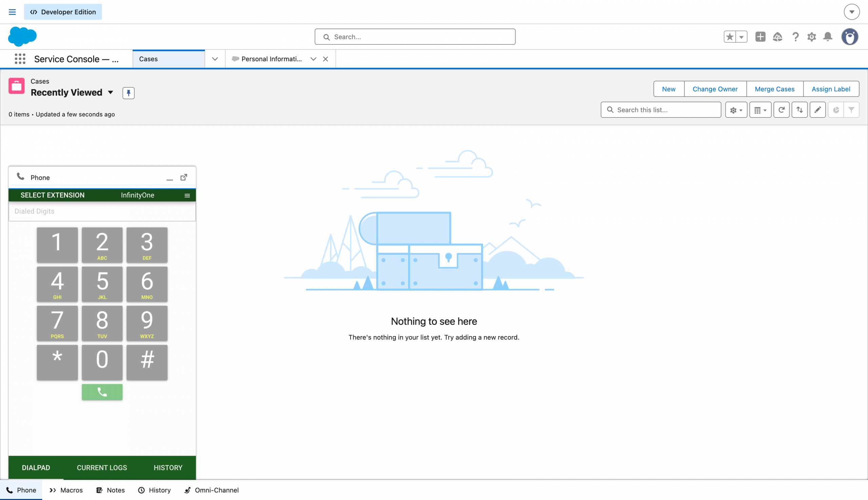Toggle the Phone utility bar item
The width and height of the screenshot is (868, 500).
coord(21,490)
